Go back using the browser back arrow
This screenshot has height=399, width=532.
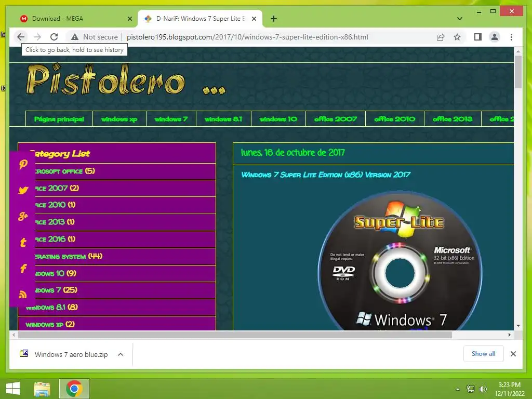point(21,37)
